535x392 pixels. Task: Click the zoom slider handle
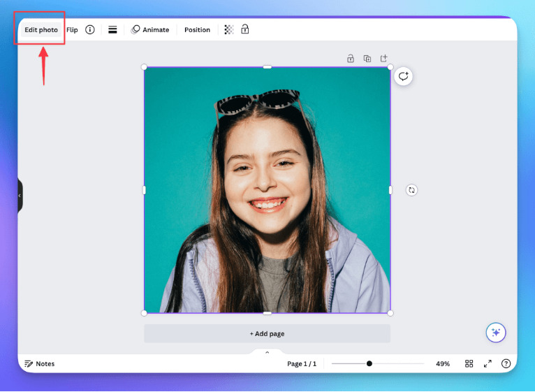tap(369, 364)
